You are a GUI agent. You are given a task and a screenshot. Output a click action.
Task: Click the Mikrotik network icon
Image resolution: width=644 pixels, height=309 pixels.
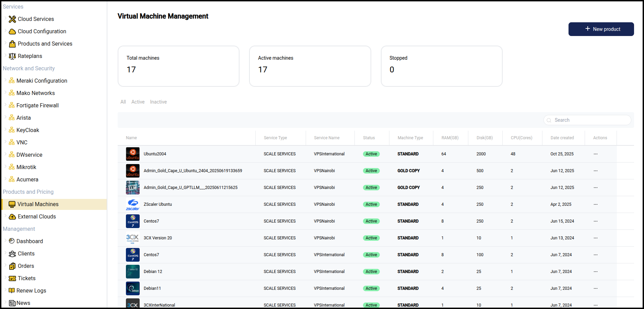pos(12,167)
